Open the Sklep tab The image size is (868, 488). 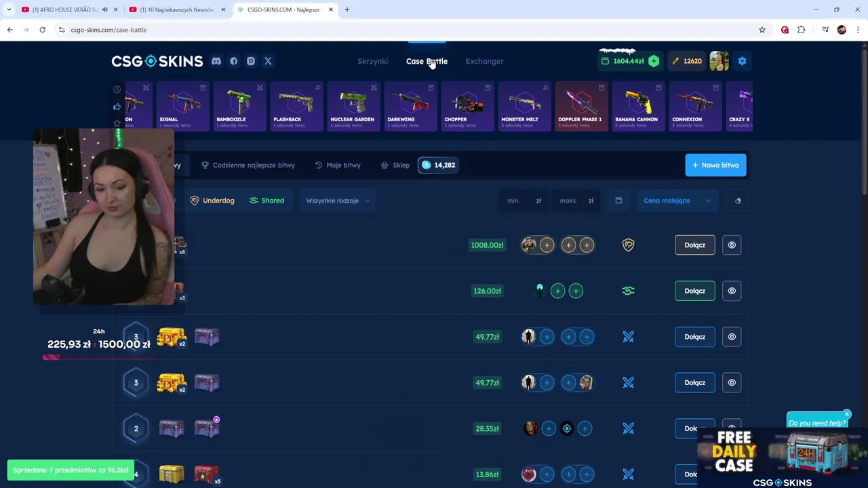[395, 165]
